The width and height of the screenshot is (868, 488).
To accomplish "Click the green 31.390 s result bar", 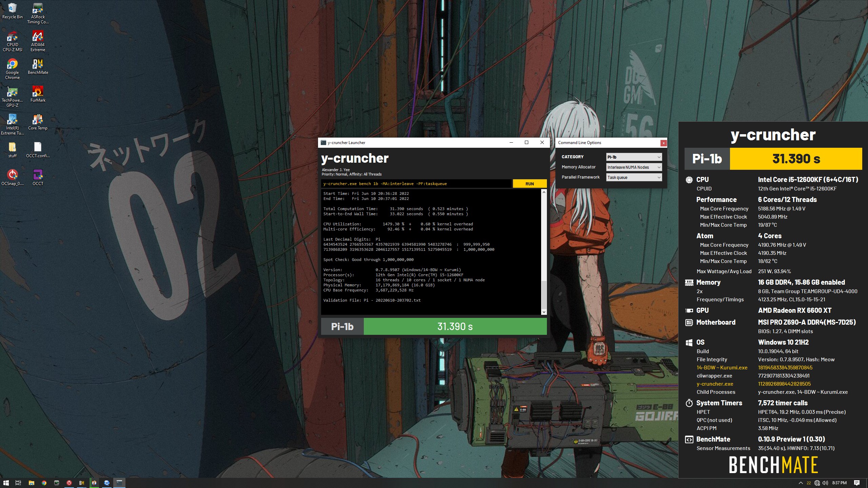I will [x=455, y=326].
